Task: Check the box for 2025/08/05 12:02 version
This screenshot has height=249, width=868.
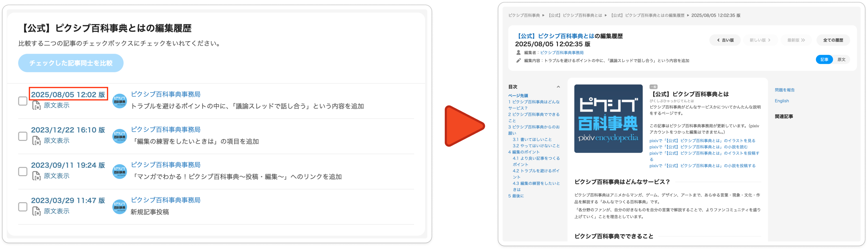Action: click(23, 101)
